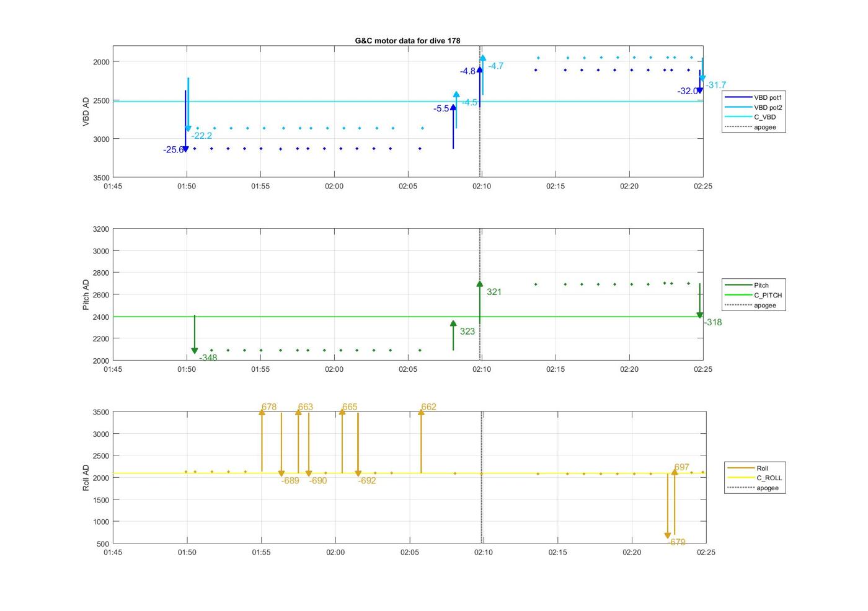Click the -4.8 VBD annotation
This screenshot has height=611, width=868.
(x=467, y=71)
